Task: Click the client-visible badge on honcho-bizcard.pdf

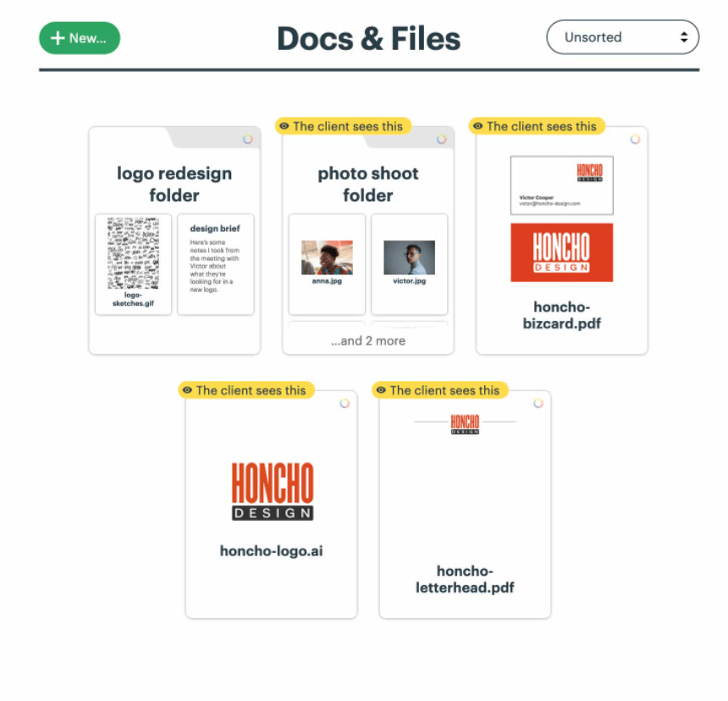Action: (x=537, y=126)
